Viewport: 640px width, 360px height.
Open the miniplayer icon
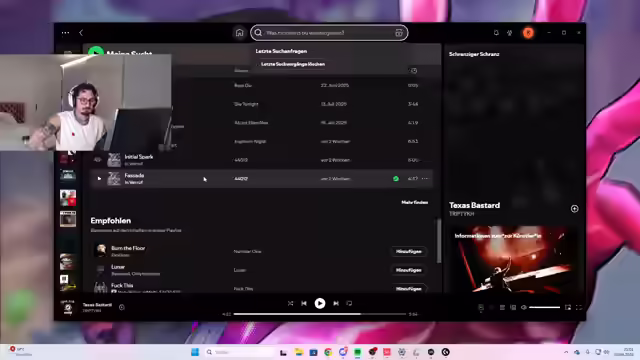click(568, 307)
